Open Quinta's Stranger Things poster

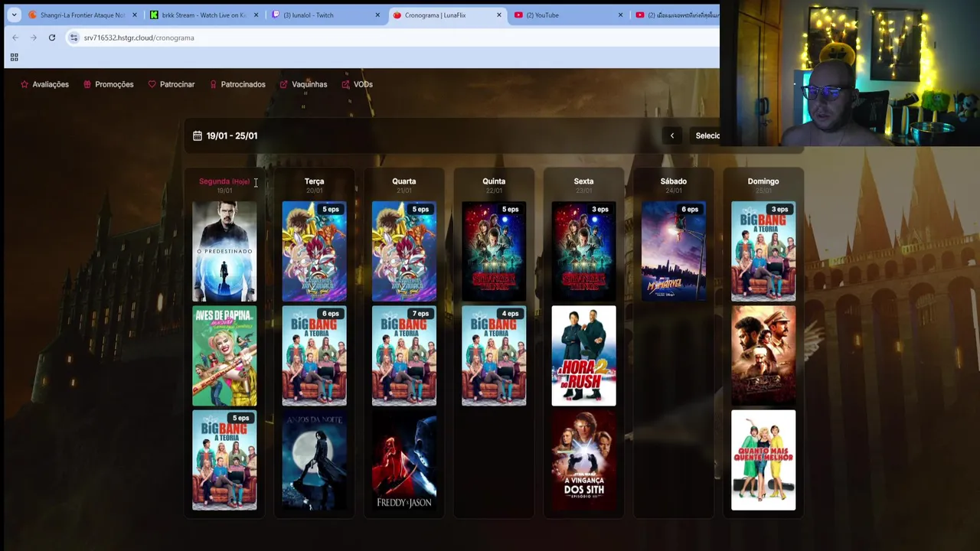tap(494, 251)
